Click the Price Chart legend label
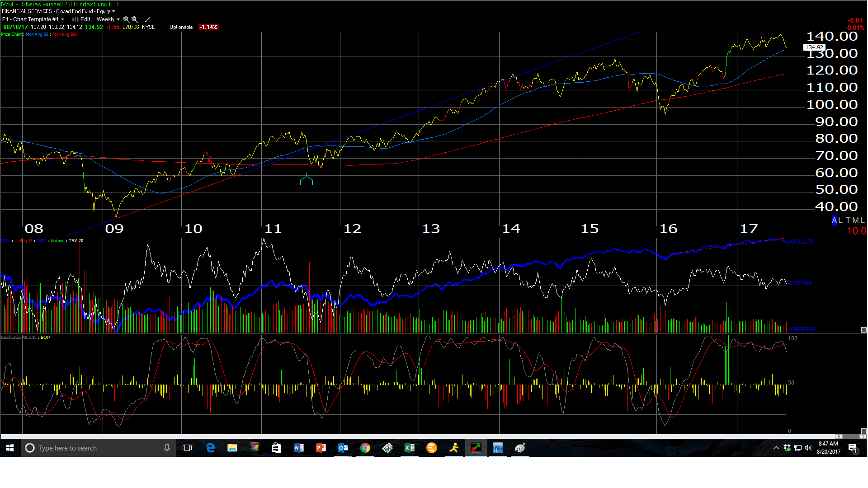Viewport: 868px width, 488px height. [x=11, y=34]
